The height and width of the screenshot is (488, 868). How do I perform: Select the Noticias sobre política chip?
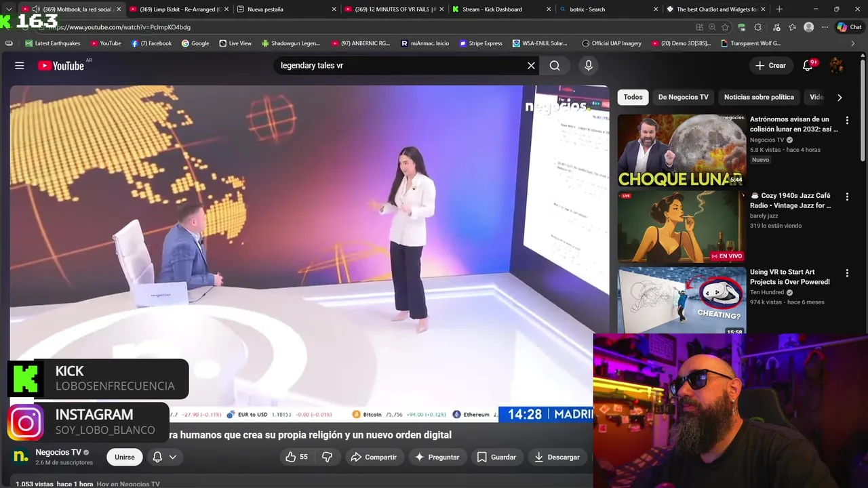(759, 97)
